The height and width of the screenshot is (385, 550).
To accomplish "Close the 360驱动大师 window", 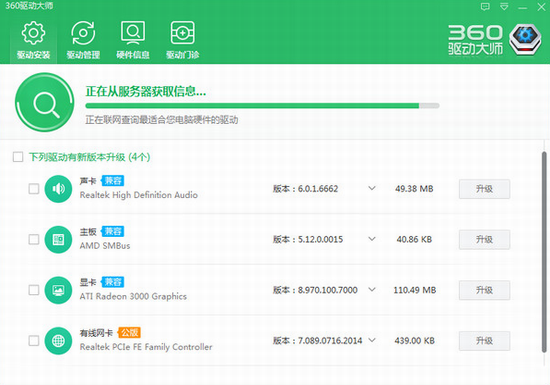I will (x=541, y=7).
